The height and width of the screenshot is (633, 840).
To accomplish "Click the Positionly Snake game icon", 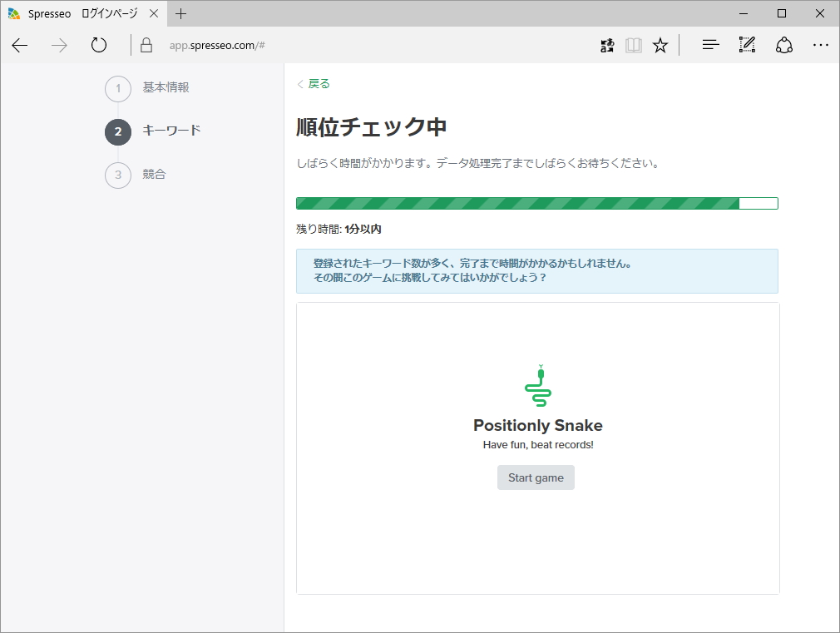I will coord(537,384).
